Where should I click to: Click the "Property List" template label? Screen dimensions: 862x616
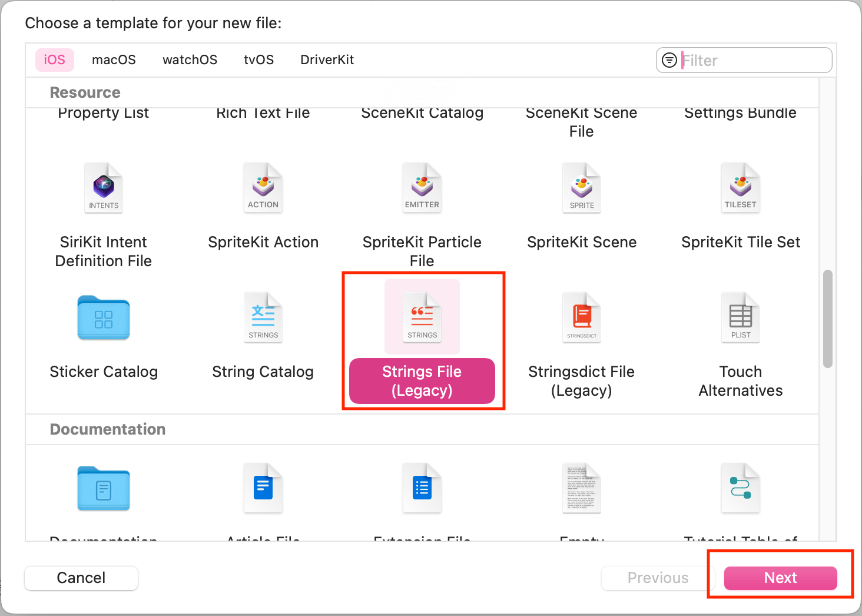[x=104, y=113]
